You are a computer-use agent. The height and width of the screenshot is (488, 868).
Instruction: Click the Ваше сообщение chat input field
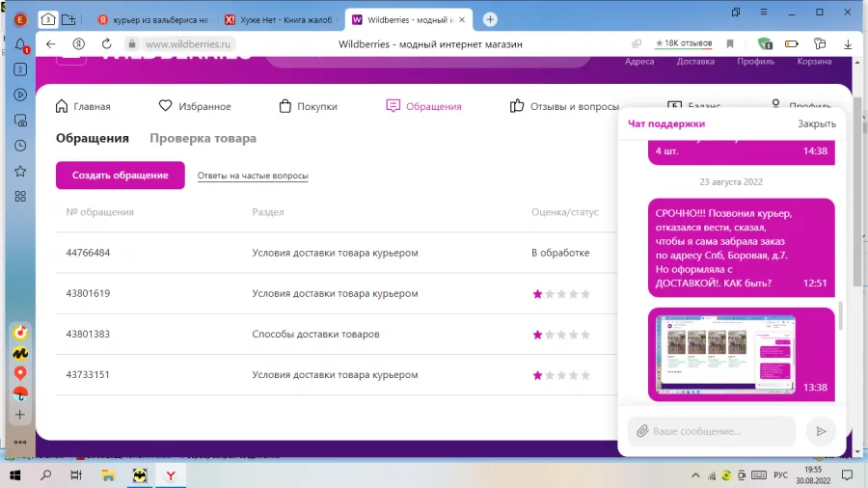coord(712,431)
